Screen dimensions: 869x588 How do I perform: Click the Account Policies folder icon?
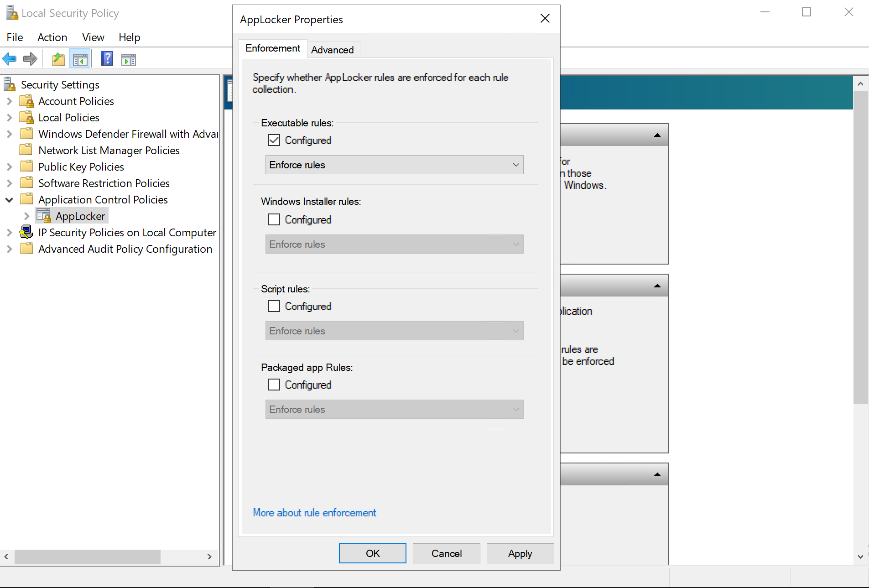click(x=27, y=101)
